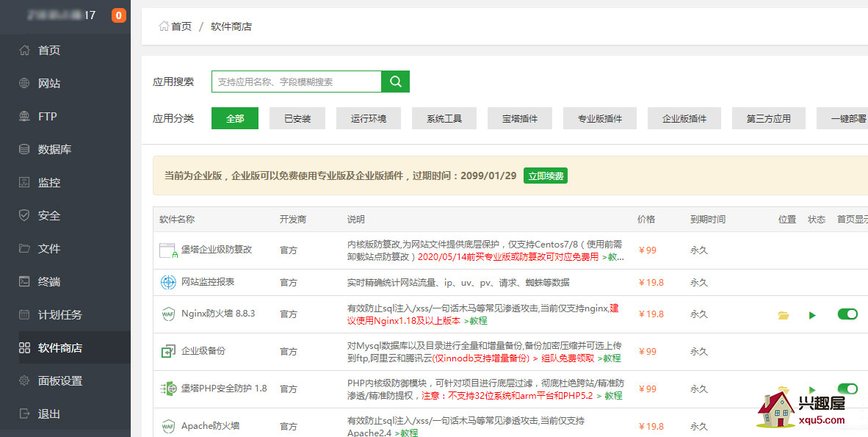
Task: Click the 堡塔企业级防篡改 software name
Action: pyautogui.click(x=217, y=250)
